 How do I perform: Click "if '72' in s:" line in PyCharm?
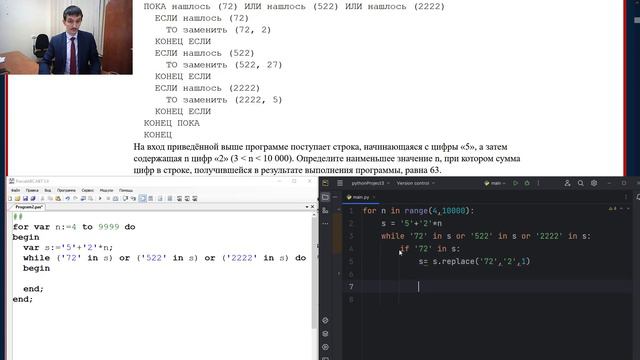tap(430, 249)
